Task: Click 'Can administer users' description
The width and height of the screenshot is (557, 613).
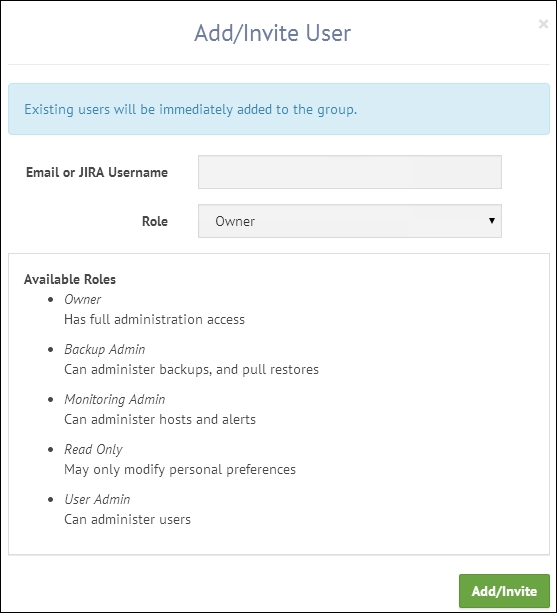Action: [x=127, y=520]
